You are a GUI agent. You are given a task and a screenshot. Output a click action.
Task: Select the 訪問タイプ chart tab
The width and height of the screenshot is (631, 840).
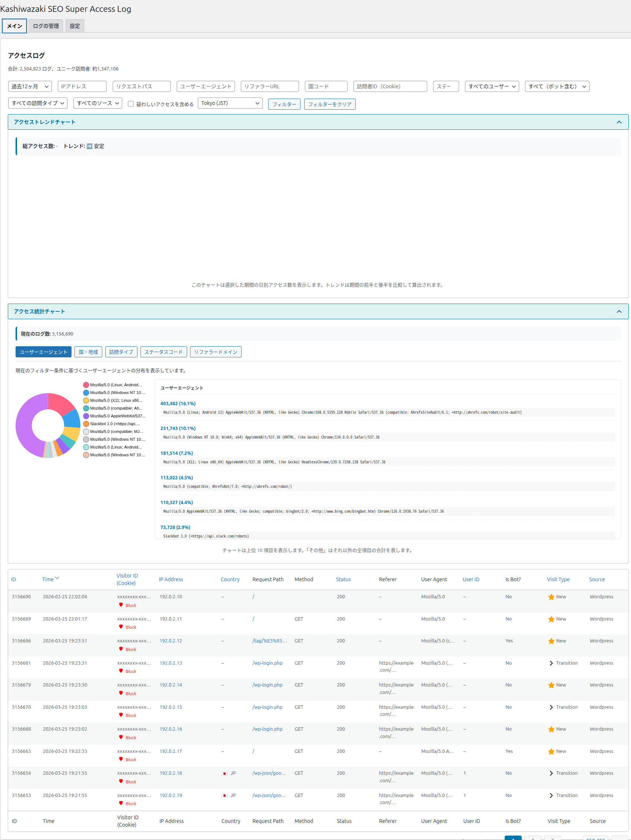point(121,352)
